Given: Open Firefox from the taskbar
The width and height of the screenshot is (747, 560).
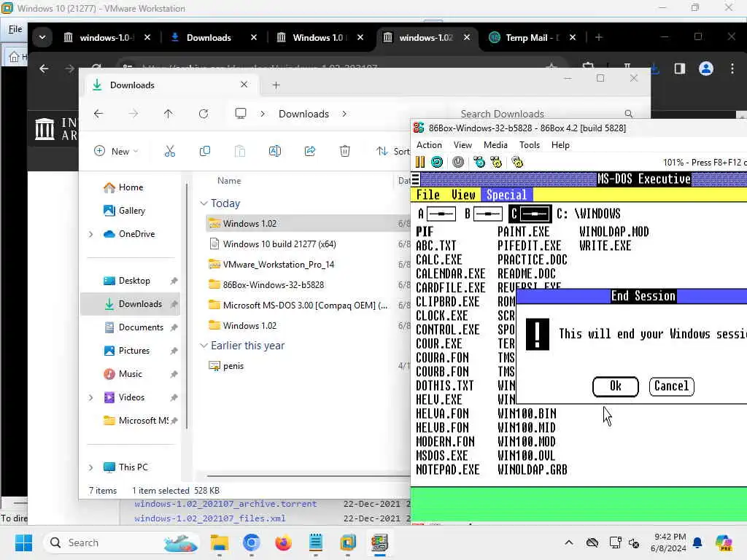Looking at the screenshot, I should click(284, 542).
